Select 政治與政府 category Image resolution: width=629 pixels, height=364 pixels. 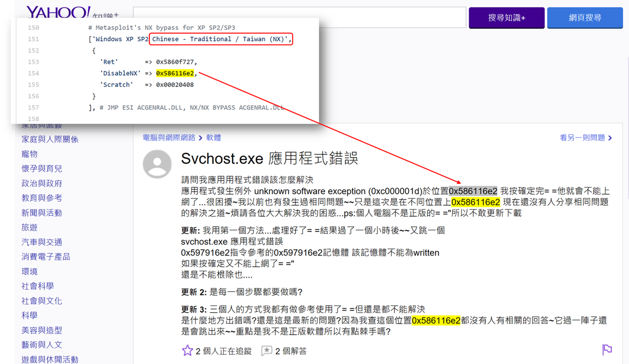41,183
